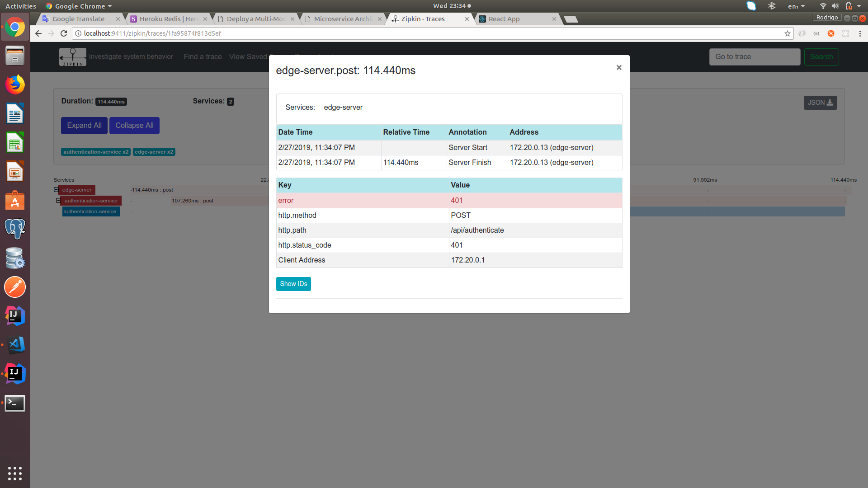Open Chrome three-dot menu
Screen dimensions: 868x488
(x=860, y=33)
